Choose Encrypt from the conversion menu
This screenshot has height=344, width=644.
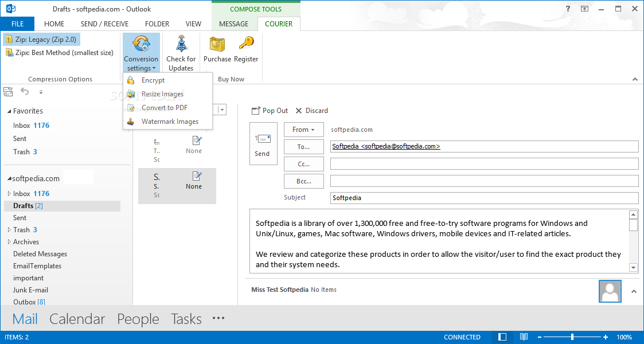(167, 80)
